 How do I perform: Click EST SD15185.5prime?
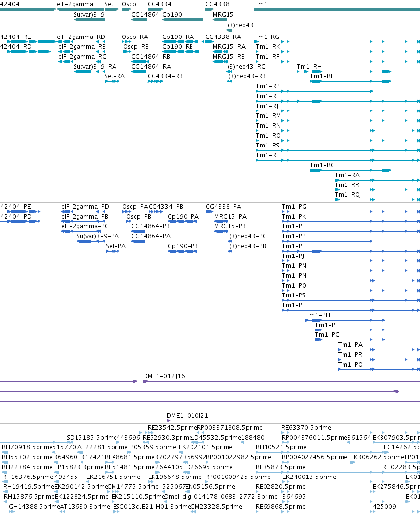[91, 437]
